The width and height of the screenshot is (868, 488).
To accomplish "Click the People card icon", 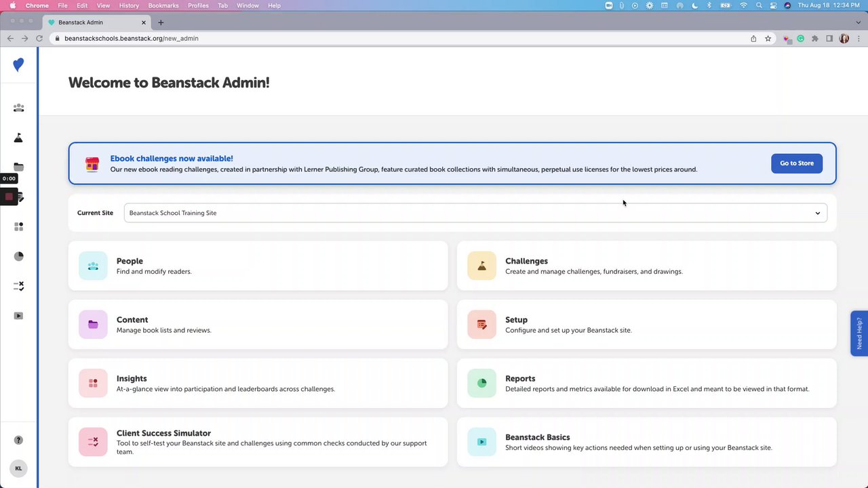I will [93, 266].
